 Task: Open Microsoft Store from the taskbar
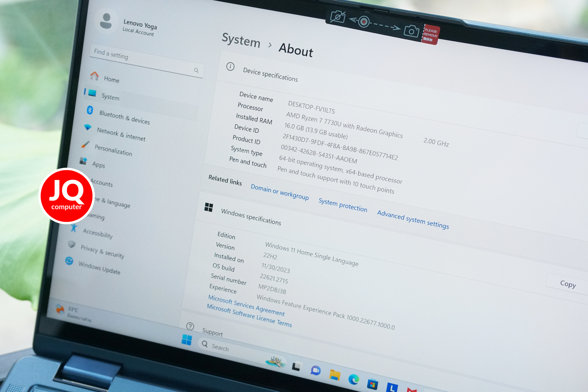pyautogui.click(x=372, y=384)
